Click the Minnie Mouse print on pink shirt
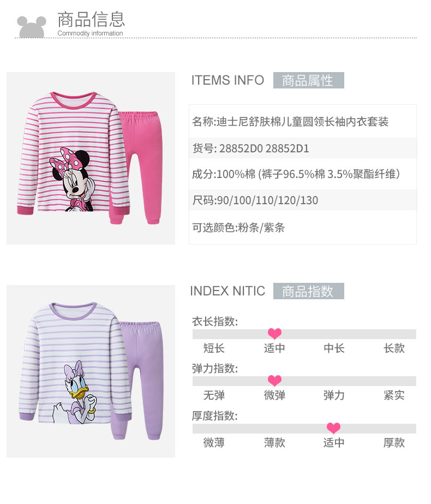 pos(71,179)
